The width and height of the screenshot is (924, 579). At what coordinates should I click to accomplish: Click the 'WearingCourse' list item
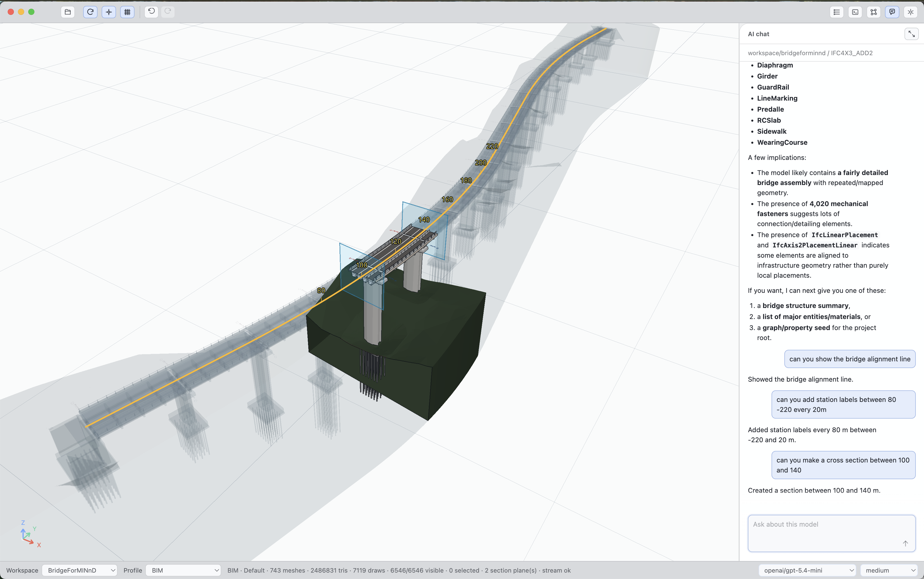[x=782, y=142]
